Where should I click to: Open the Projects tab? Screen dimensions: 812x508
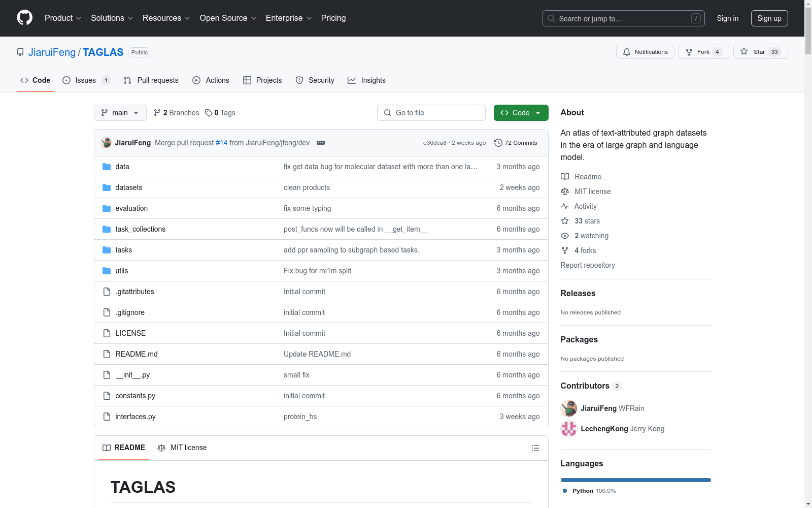(262, 80)
